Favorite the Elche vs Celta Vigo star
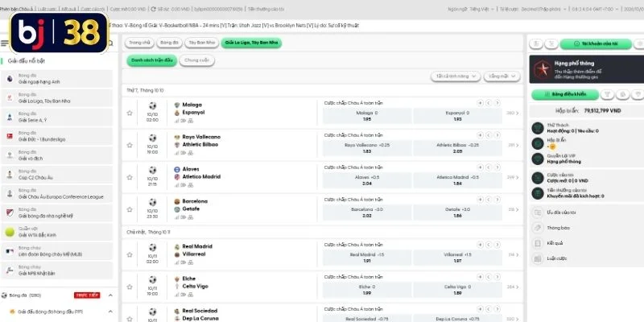The image size is (644, 322). click(130, 287)
